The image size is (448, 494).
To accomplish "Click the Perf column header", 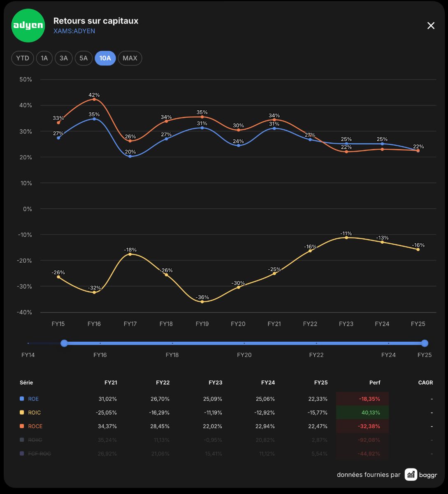I will pos(375,382).
